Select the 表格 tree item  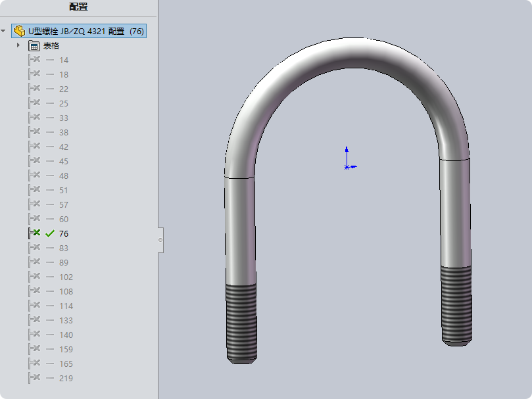[51, 46]
